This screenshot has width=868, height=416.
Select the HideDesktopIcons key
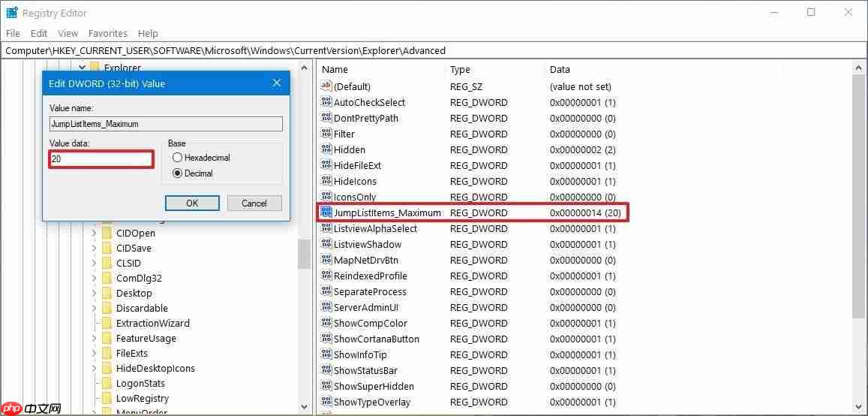point(155,369)
